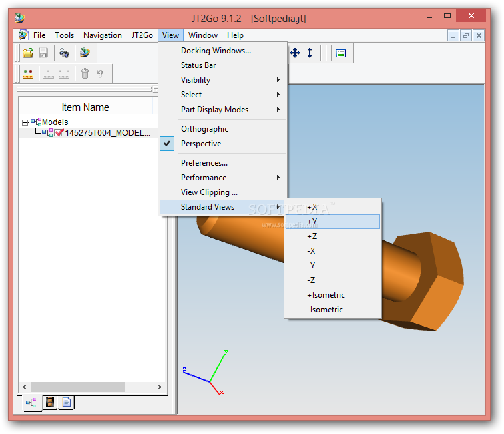This screenshot has width=504, height=434.
Task: Click the trash can delete icon
Action: (x=85, y=73)
